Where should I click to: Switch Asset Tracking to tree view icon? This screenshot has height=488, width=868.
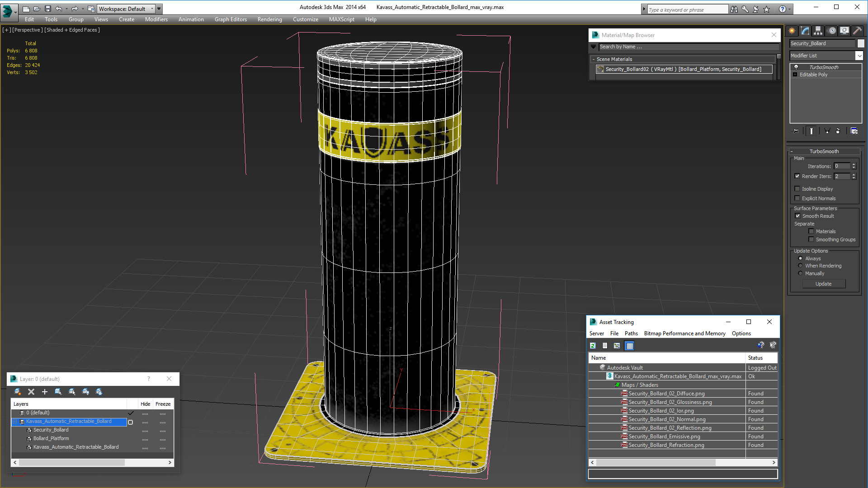617,346
